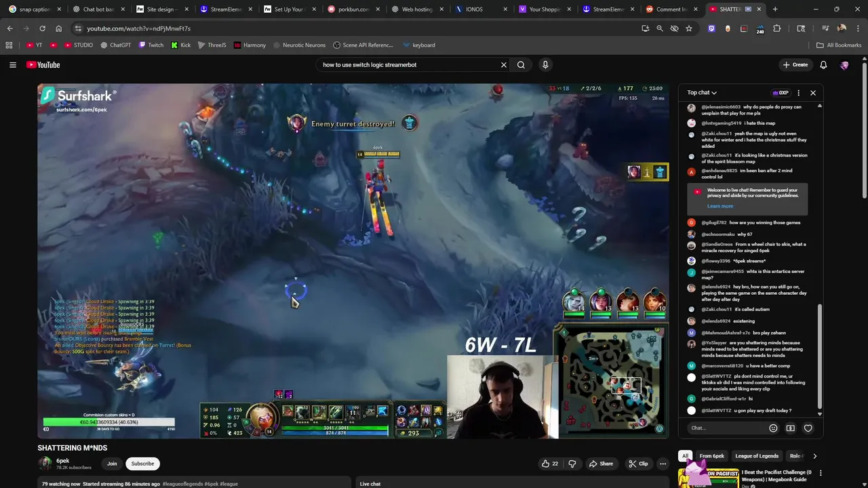
Task: Focus the address bar URL
Action: pos(353,28)
